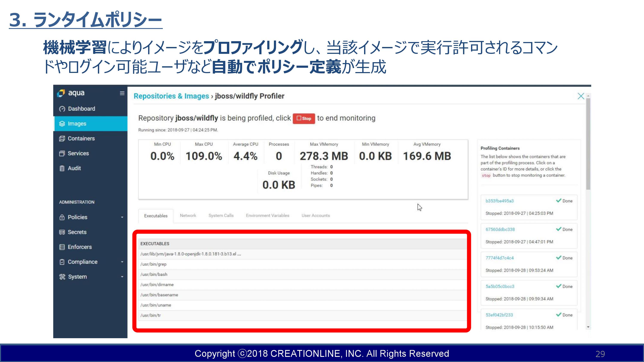Click the Max CPU value 109.0%
The image size is (644, 362).
point(204,156)
